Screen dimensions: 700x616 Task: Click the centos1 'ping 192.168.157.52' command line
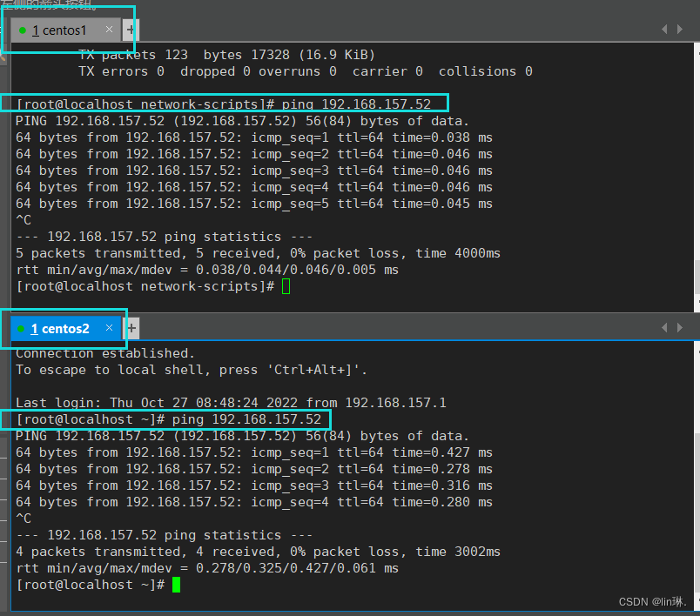coord(223,104)
